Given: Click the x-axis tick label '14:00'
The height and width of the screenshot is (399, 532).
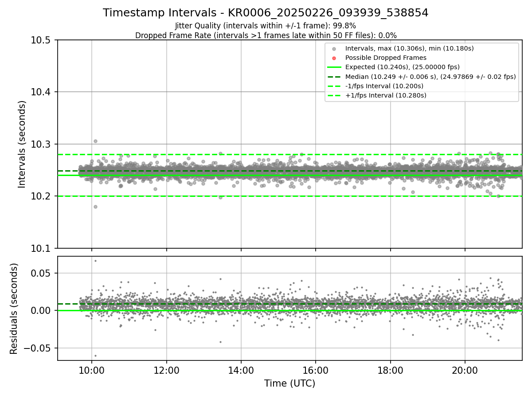Looking at the screenshot, I should coord(241,372).
